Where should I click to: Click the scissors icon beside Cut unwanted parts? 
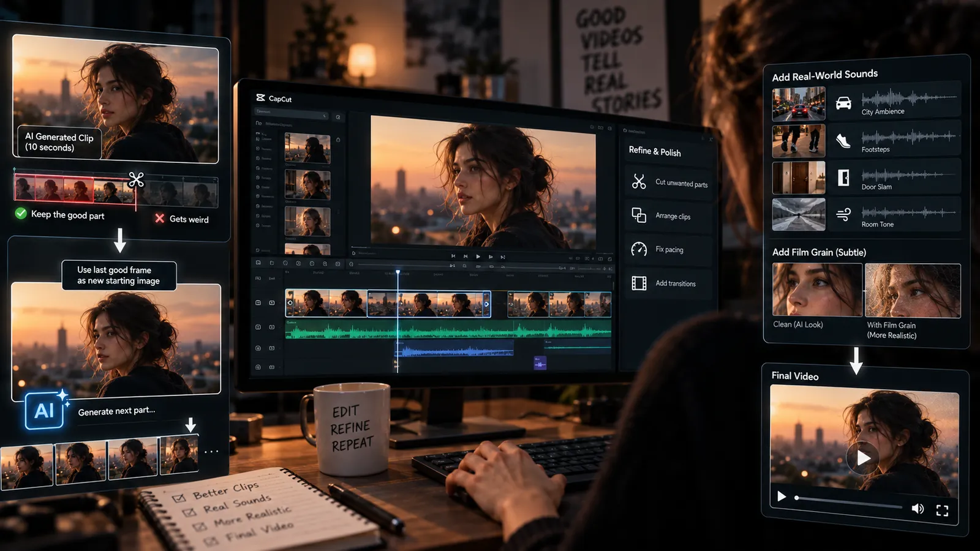click(639, 181)
